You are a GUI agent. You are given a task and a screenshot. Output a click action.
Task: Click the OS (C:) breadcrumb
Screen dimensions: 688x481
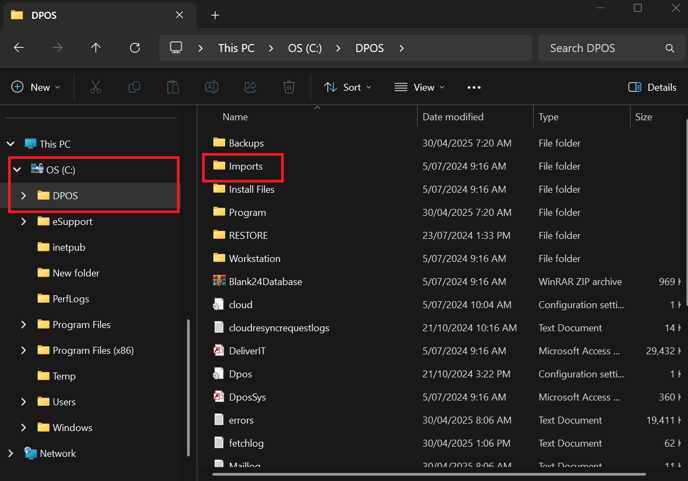305,48
